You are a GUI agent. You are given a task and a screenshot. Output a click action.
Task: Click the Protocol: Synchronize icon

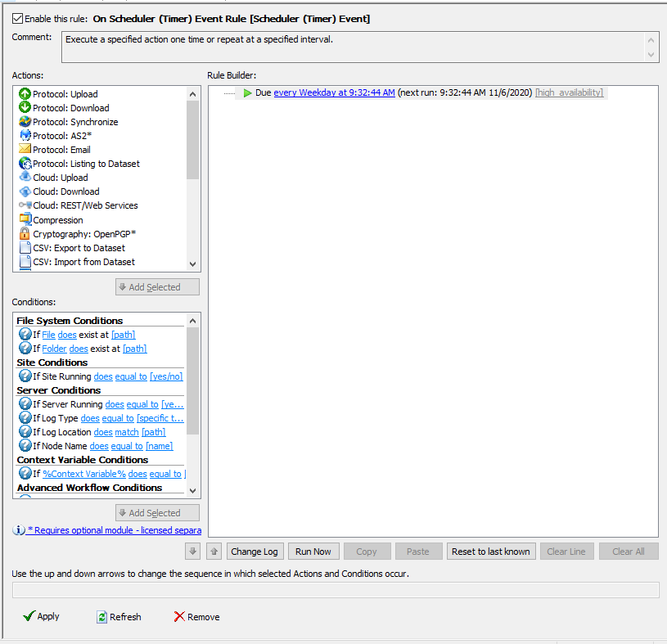click(25, 122)
